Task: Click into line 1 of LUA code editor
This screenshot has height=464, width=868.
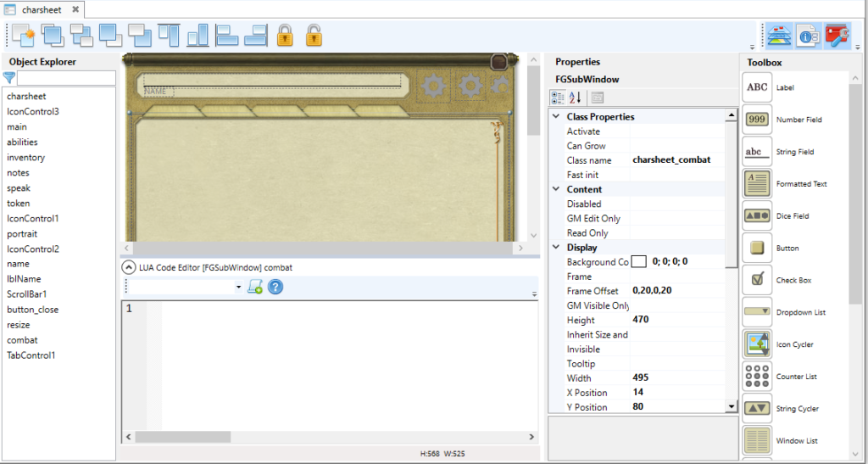Action: pos(348,309)
